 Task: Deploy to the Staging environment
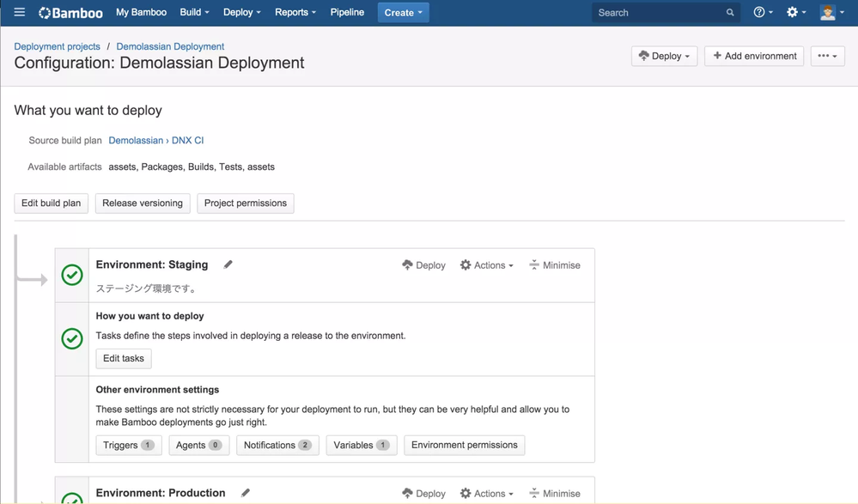tap(423, 265)
